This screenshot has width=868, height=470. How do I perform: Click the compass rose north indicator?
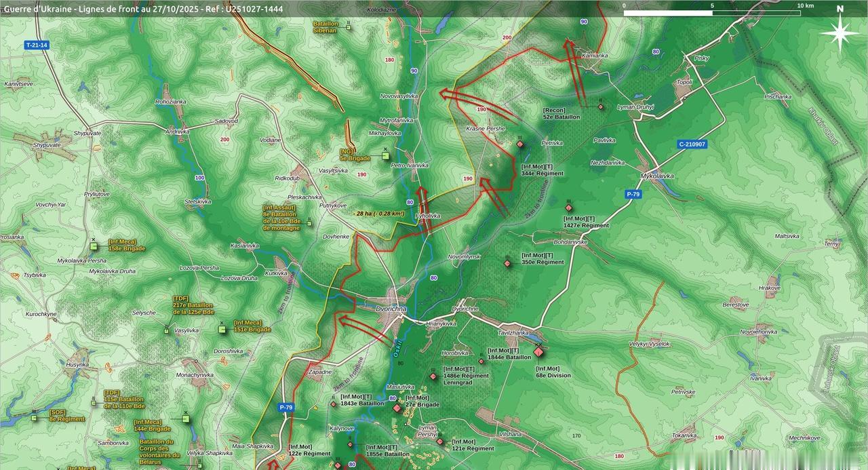pos(840,31)
